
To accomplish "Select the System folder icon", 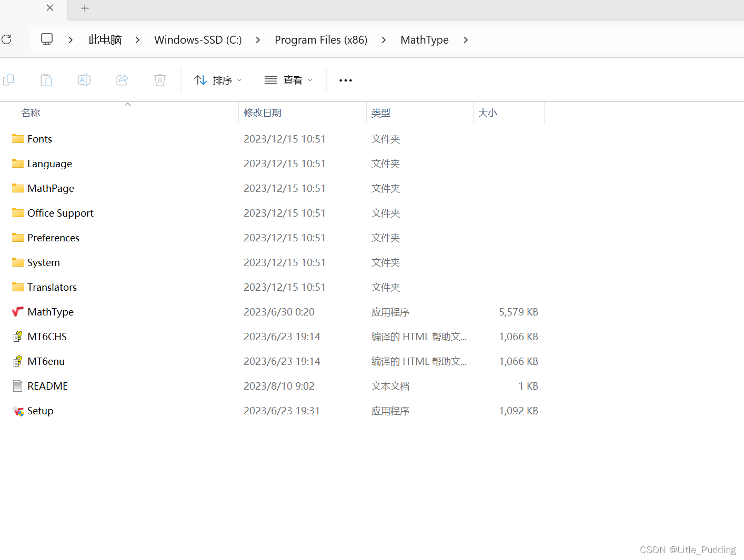I will [x=18, y=262].
